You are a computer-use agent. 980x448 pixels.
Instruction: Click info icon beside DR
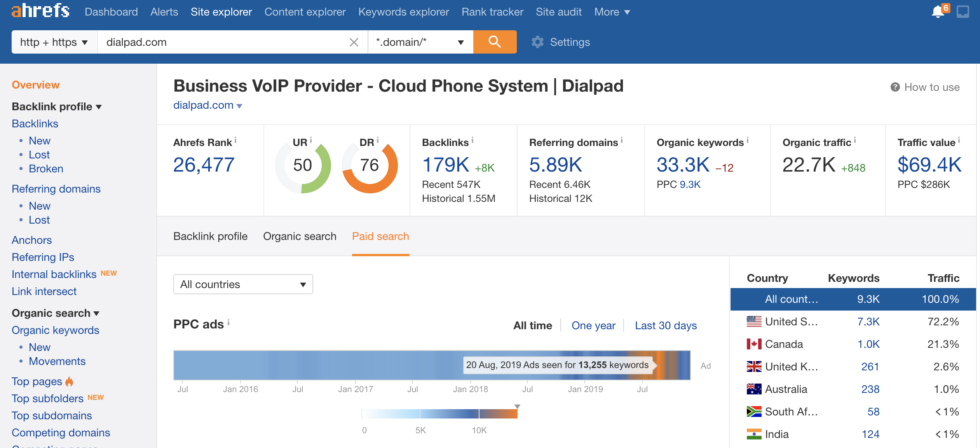tap(378, 140)
